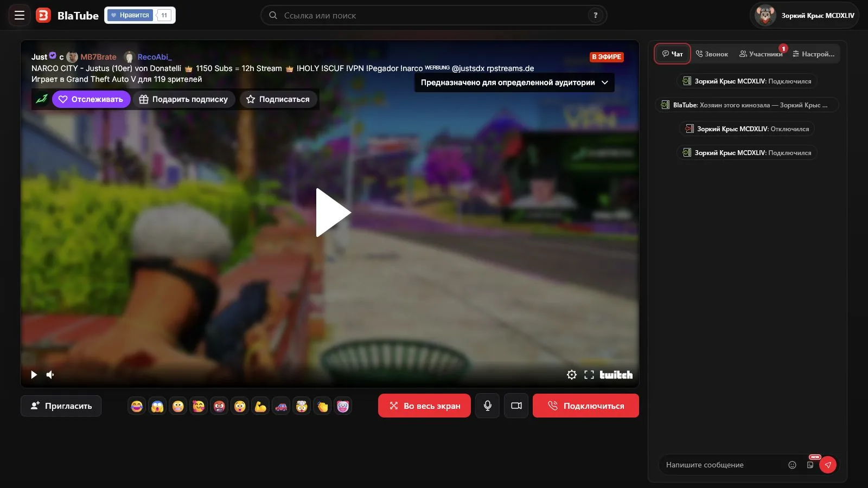Toggle the microphone button
The image size is (868, 488).
487,406
